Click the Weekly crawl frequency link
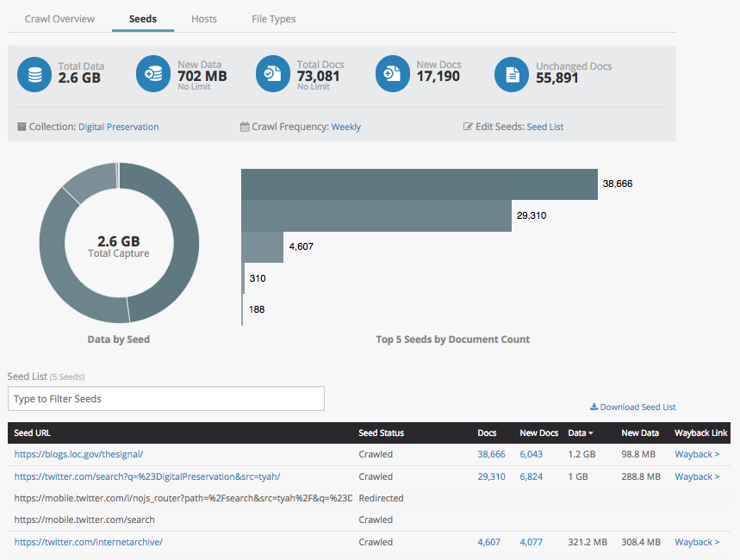Screen dimensions: 740x560 (345, 127)
